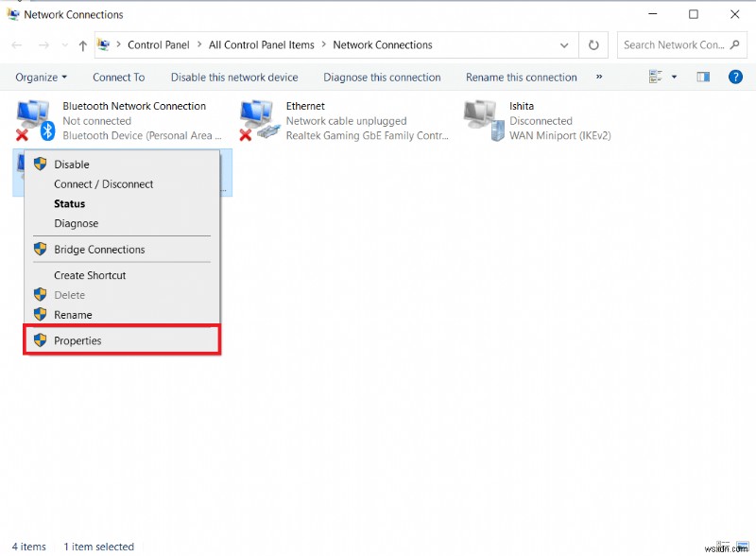Choose Rename from the context menu

[x=122, y=315]
